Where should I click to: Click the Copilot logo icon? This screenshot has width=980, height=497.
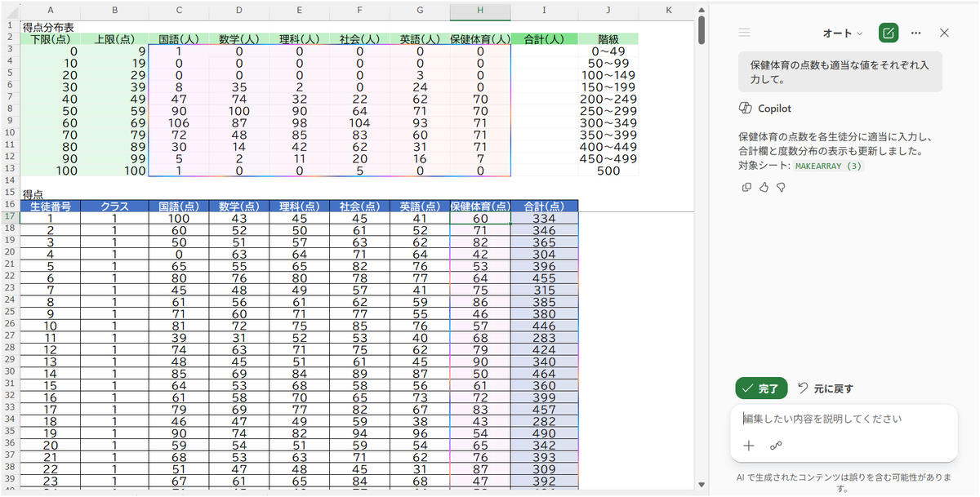[x=744, y=109]
